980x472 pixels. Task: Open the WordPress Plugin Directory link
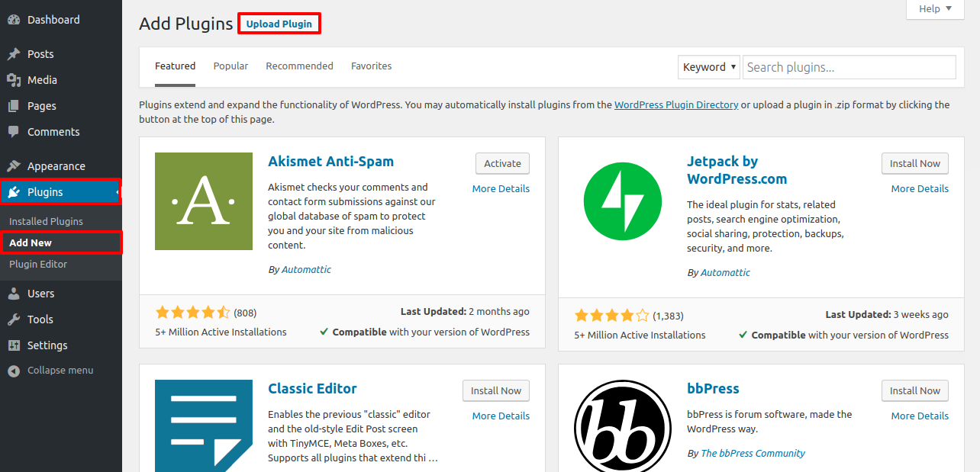[676, 105]
